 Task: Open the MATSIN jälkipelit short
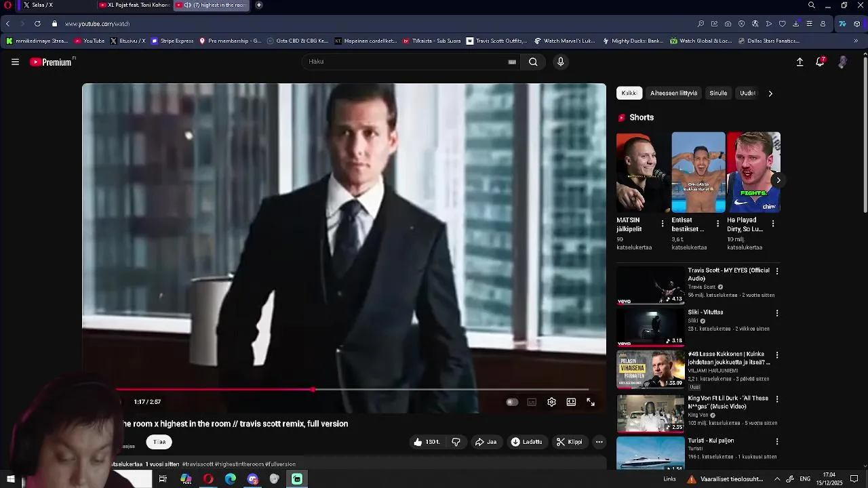tap(643, 172)
